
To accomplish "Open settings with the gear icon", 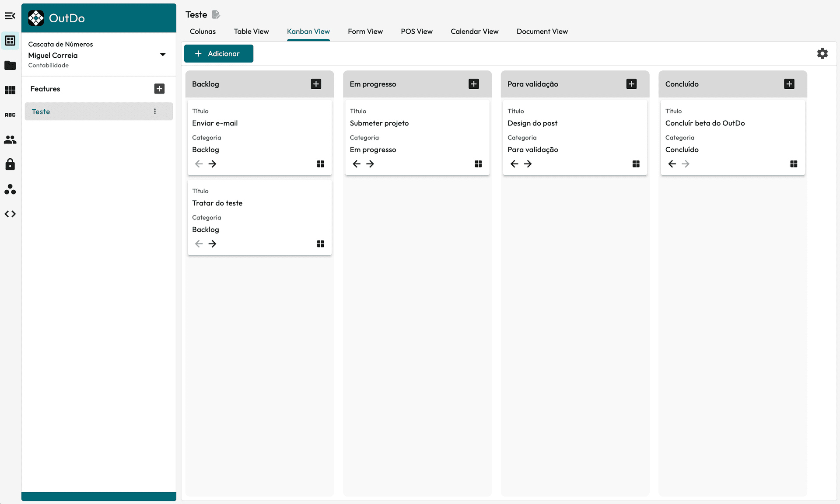I will (822, 53).
